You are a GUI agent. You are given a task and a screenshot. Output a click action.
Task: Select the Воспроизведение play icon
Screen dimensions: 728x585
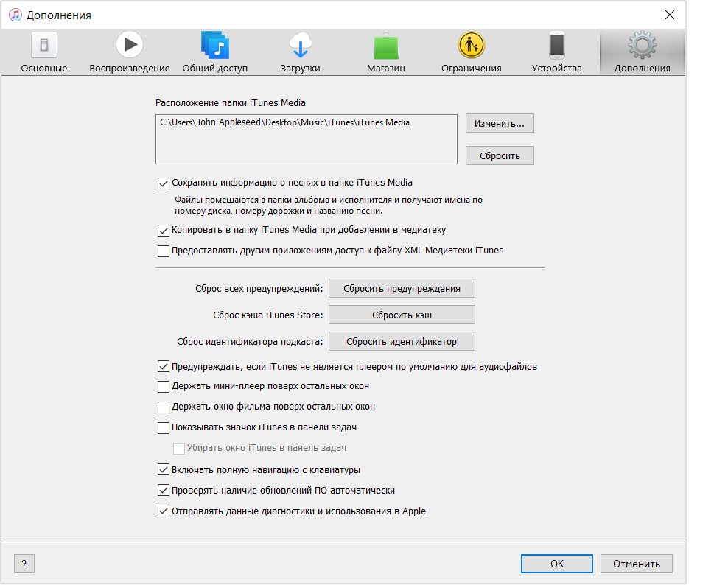pyautogui.click(x=130, y=46)
